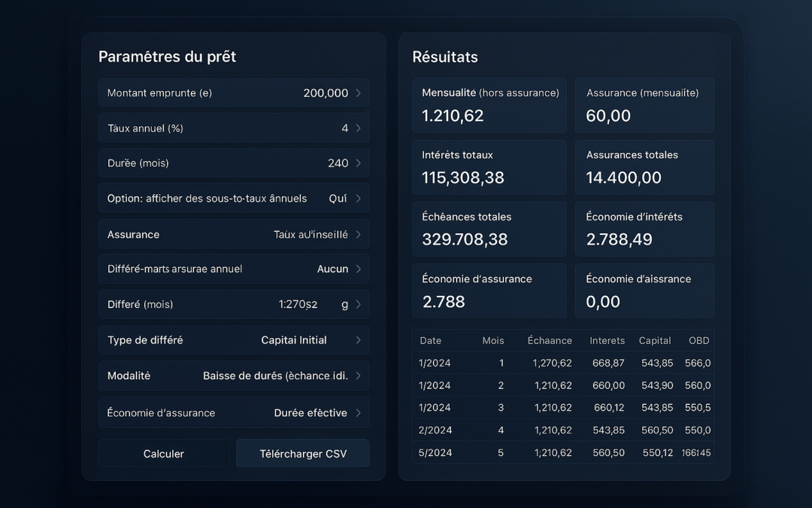Image resolution: width=812 pixels, height=508 pixels.
Task: Expand the Durée (mois) setting
Action: point(233,163)
